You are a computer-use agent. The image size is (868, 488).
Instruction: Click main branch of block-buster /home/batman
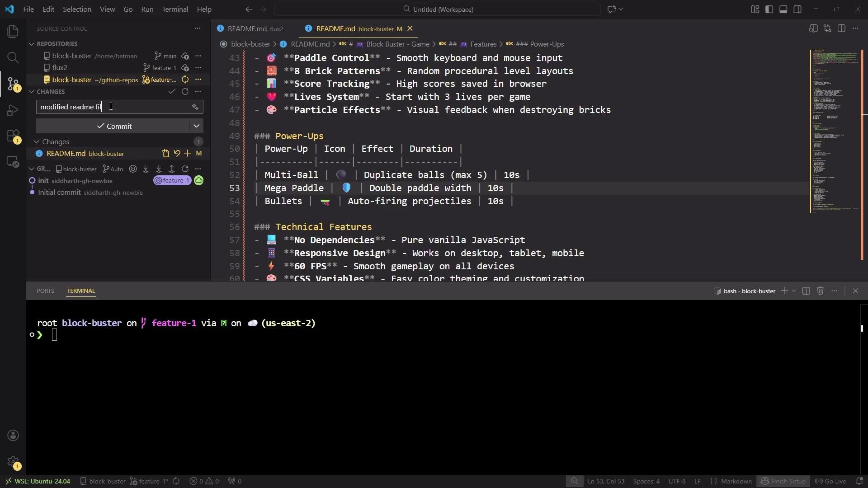(165, 56)
